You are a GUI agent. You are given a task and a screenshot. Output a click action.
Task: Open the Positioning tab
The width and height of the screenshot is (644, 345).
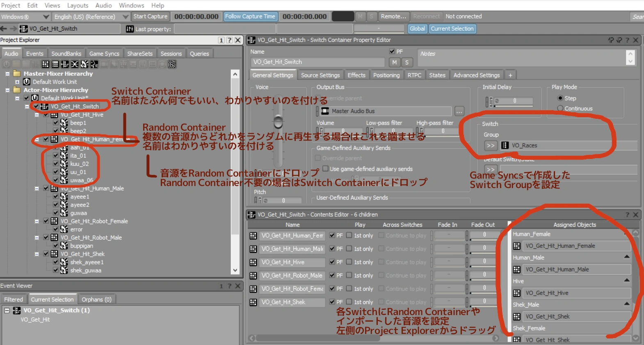point(386,75)
